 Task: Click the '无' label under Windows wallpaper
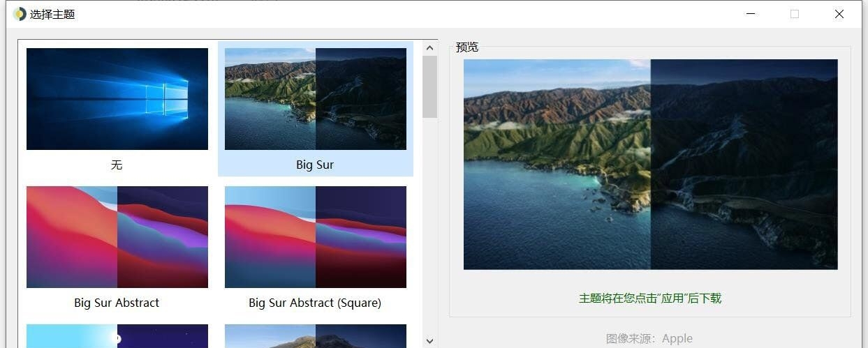click(117, 165)
